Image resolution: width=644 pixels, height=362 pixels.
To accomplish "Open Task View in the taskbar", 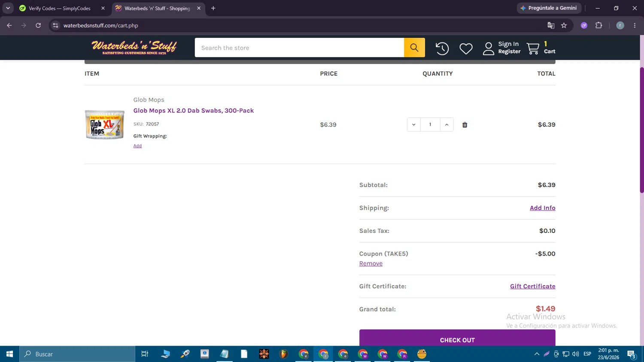I will [145, 354].
